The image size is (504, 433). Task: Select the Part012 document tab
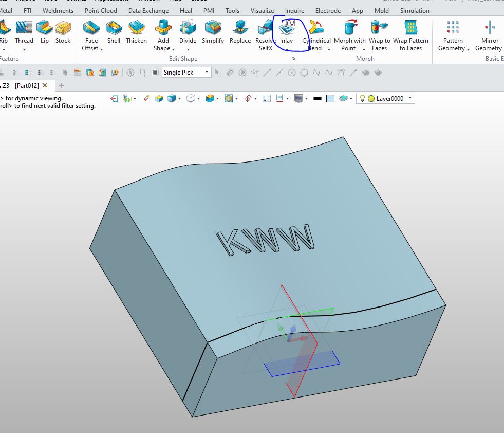pos(20,85)
